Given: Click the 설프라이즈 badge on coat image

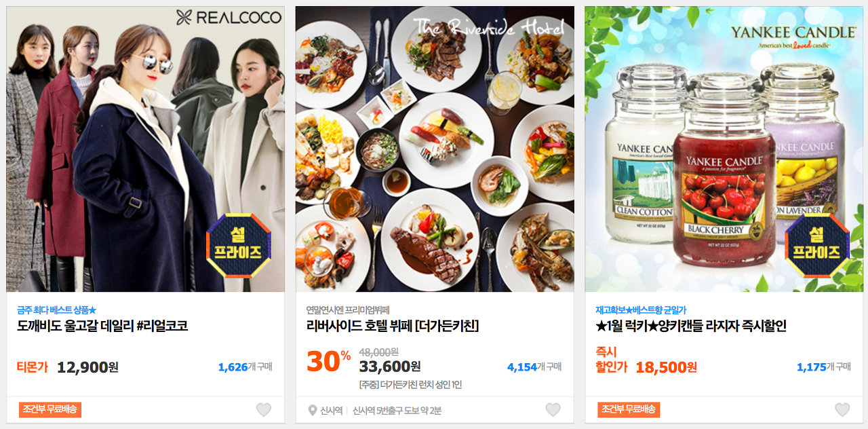Looking at the screenshot, I should [x=239, y=246].
